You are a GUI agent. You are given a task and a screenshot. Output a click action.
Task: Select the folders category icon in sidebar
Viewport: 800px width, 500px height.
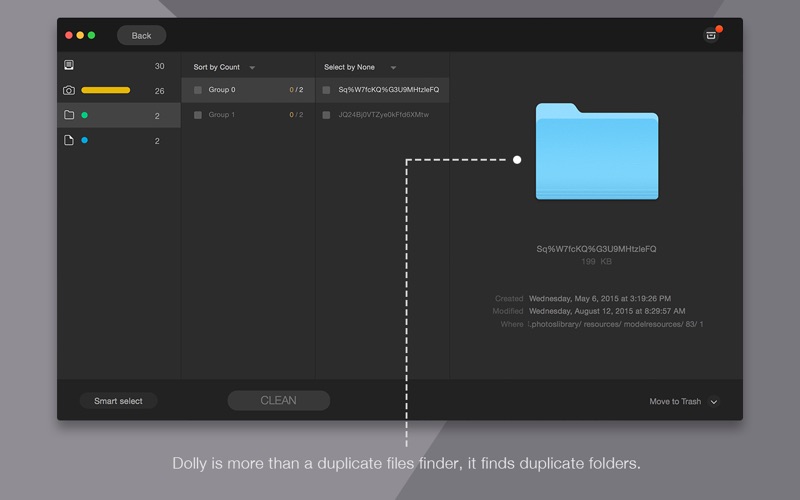(69, 115)
